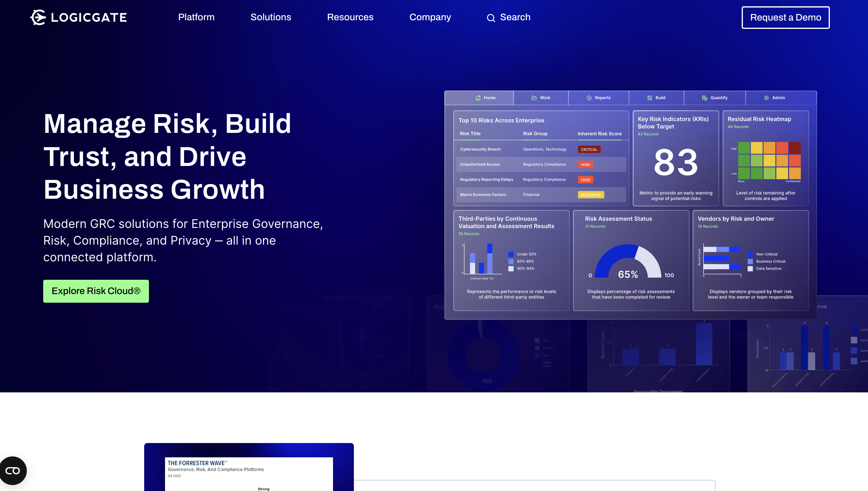Open the Solutions menu
The image size is (868, 491).
271,17
